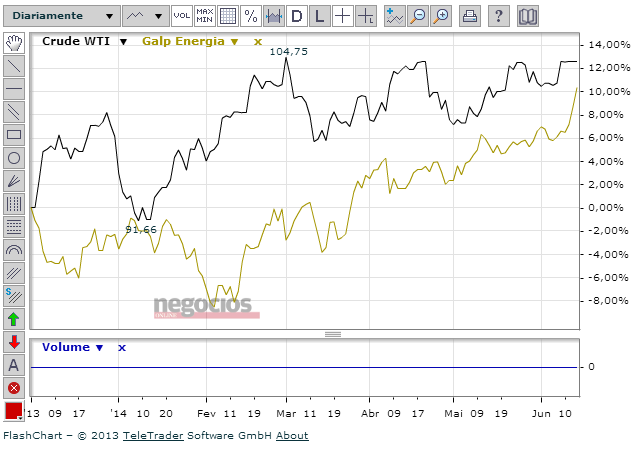638x450 pixels.
Task: Select the green up arrow marker
Action: click(x=14, y=319)
